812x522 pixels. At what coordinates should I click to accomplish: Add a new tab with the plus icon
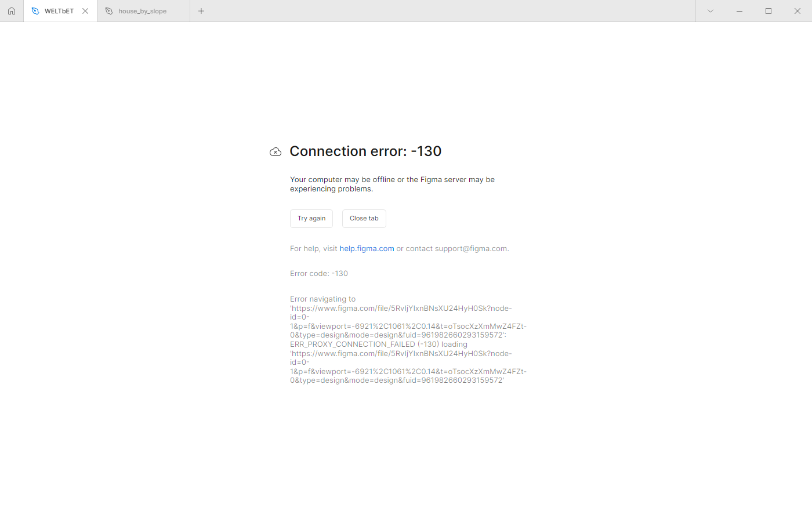click(x=201, y=11)
